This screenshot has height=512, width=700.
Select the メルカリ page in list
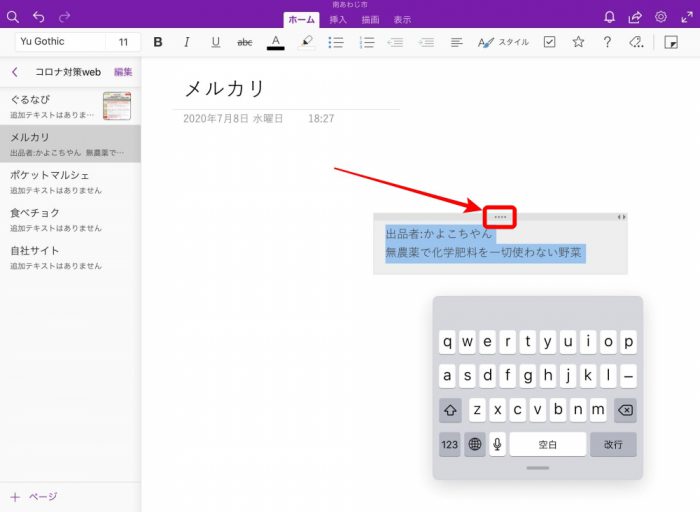click(x=71, y=144)
